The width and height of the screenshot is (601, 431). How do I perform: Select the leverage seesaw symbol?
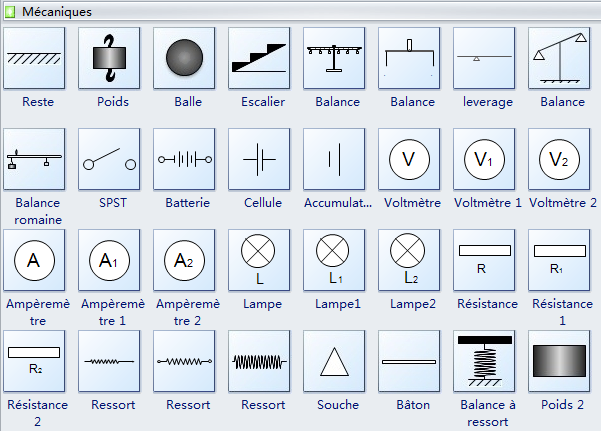click(484, 58)
